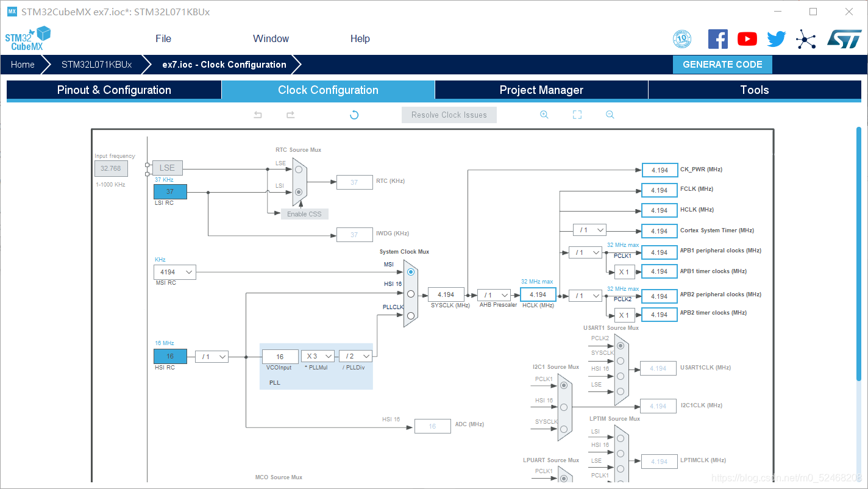The width and height of the screenshot is (868, 489).
Task: Select SYSCLK in I2C1 Source Mux
Action: coord(564,428)
